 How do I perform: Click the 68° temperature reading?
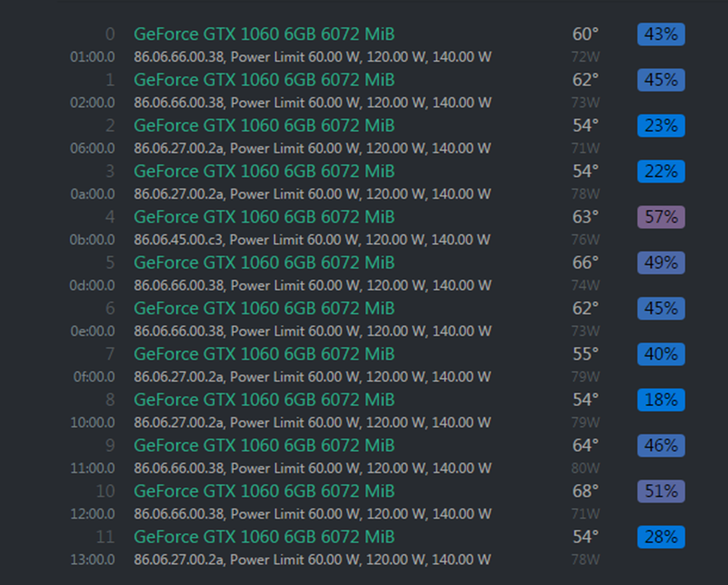coord(585,491)
